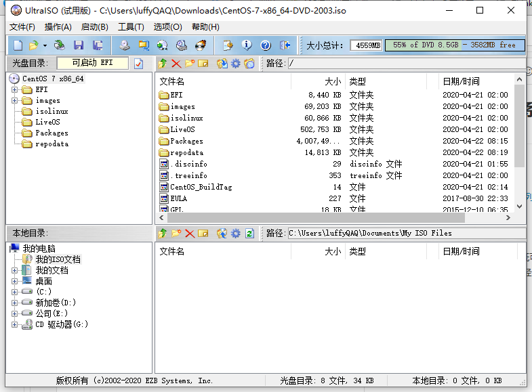The height and width of the screenshot is (392, 532).
Task: Click the Refresh icon in local toolbar
Action: (249, 234)
